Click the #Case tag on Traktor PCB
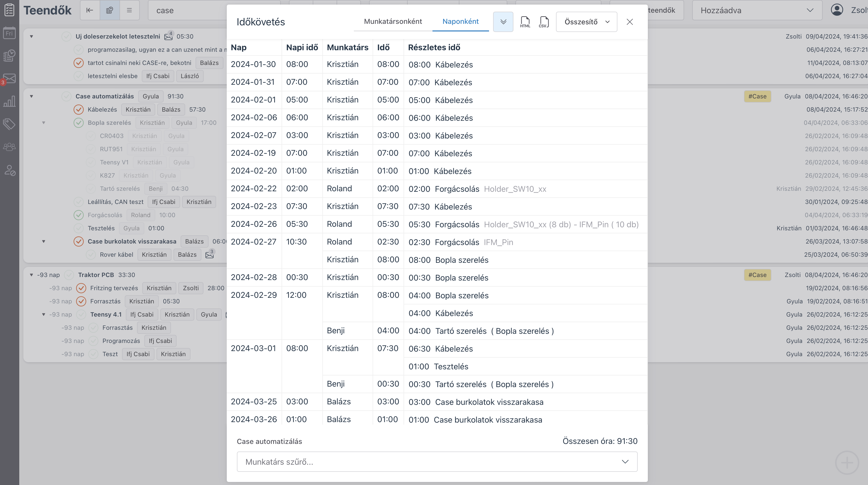The image size is (868, 485). [x=757, y=275]
